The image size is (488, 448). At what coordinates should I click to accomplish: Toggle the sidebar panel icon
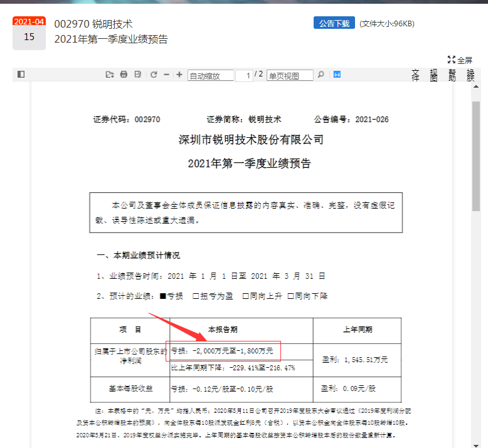[x=21, y=75]
